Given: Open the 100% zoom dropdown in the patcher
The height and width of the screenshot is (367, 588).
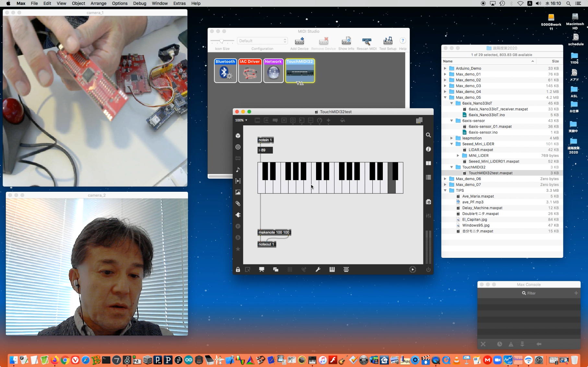Looking at the screenshot, I should [241, 120].
